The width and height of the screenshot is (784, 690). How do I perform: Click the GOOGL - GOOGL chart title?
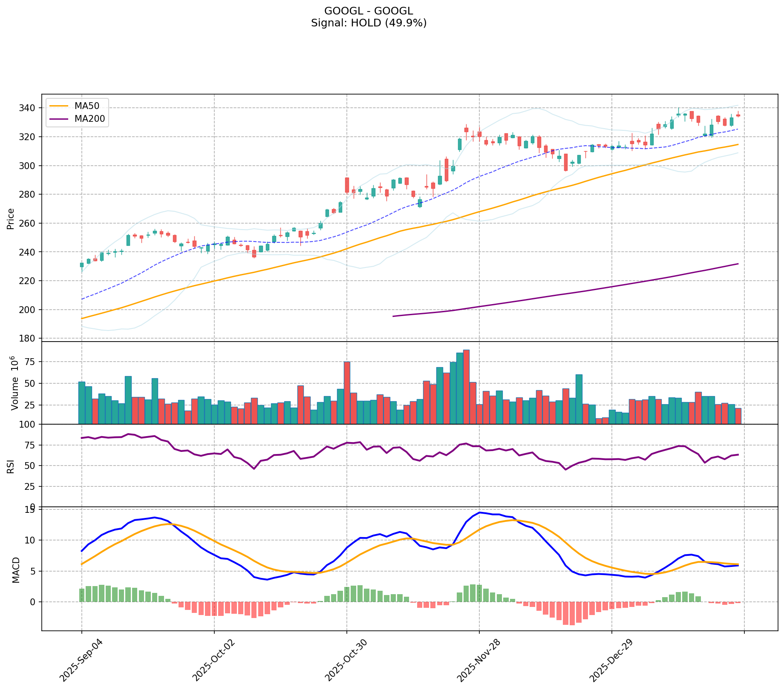pos(369,11)
